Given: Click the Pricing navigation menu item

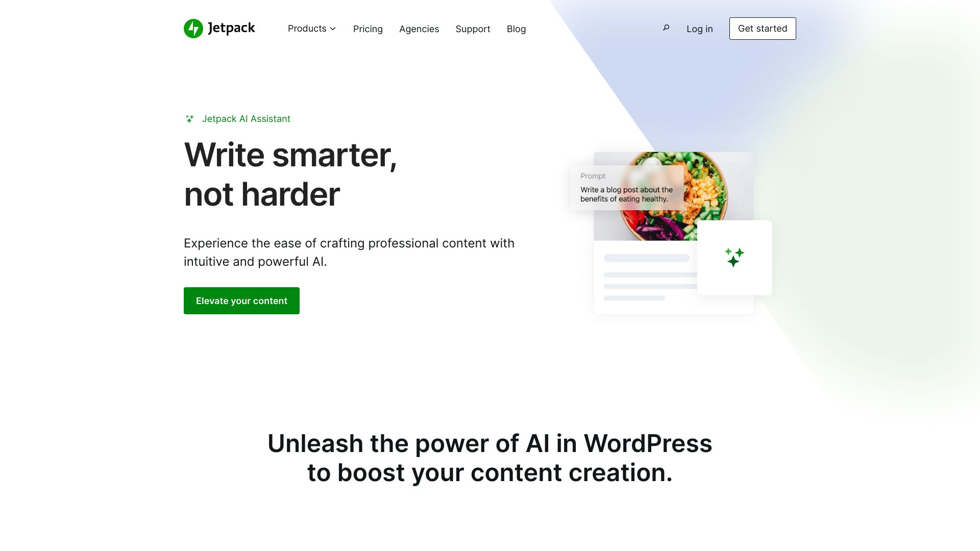Looking at the screenshot, I should [367, 28].
